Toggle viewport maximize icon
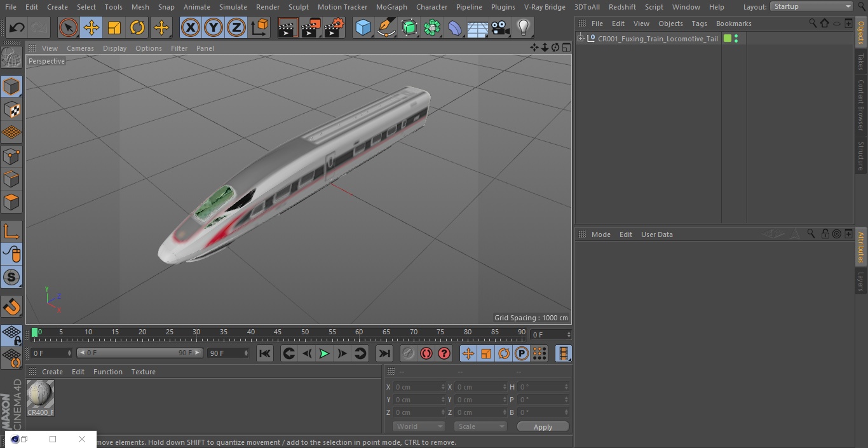This screenshot has height=448, width=868. pyautogui.click(x=566, y=48)
